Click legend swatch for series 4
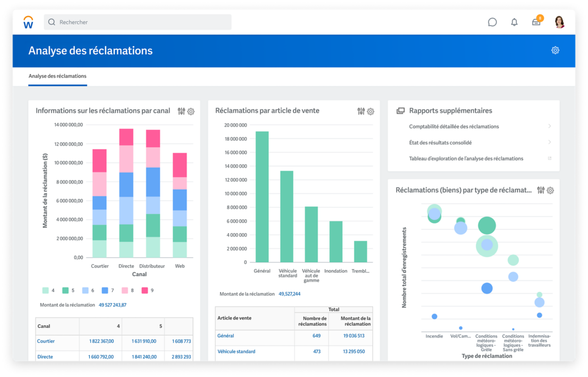The width and height of the screenshot is (588, 377). (45, 290)
